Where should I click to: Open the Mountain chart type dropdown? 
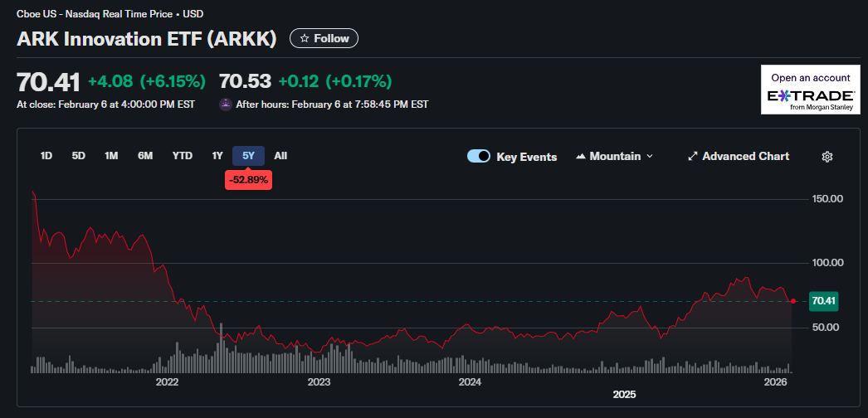(614, 157)
